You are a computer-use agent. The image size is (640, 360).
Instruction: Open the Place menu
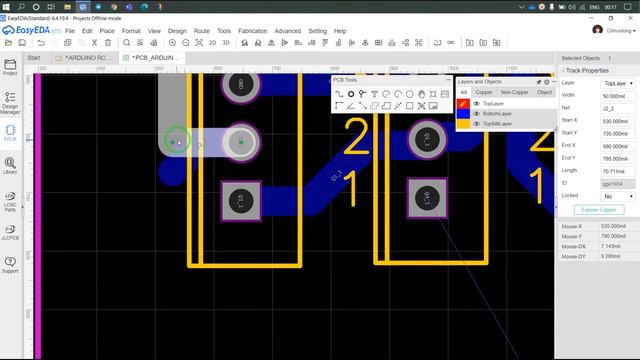(107, 31)
